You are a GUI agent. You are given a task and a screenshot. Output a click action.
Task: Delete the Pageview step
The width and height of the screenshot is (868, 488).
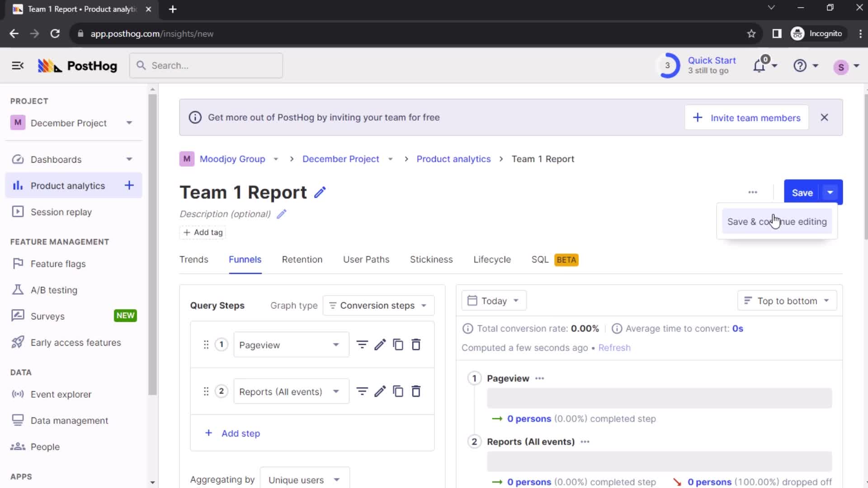[416, 345]
